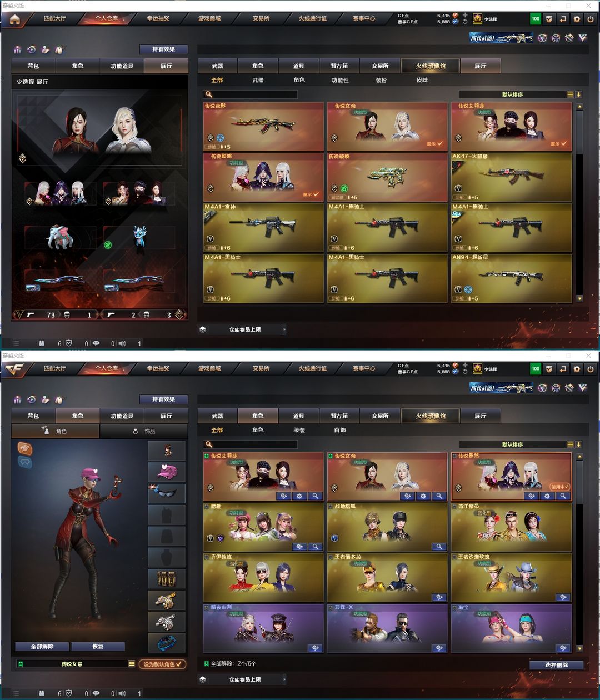Open 默认排序 dropdown in the upper window
The height and width of the screenshot is (700, 600).
(x=512, y=94)
